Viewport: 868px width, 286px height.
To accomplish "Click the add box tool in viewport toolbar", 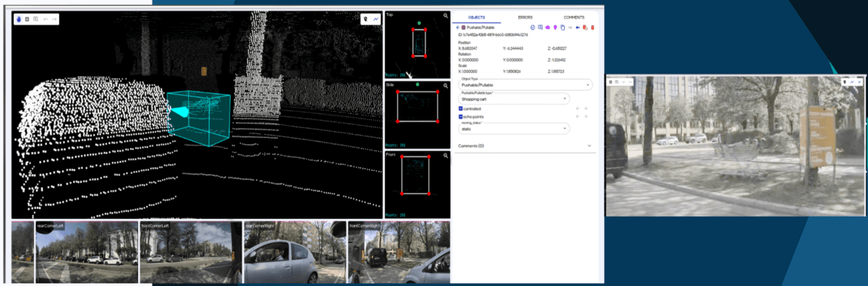I will click(27, 19).
